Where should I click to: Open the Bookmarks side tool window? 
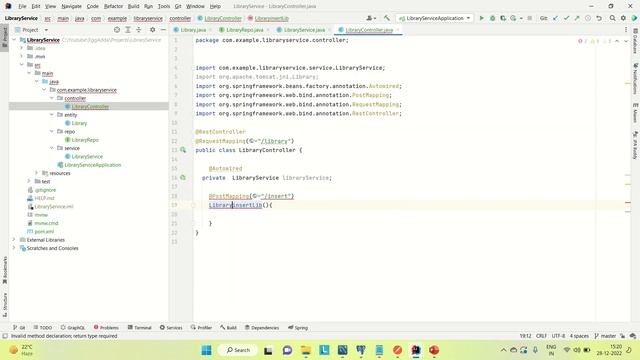click(x=5, y=270)
